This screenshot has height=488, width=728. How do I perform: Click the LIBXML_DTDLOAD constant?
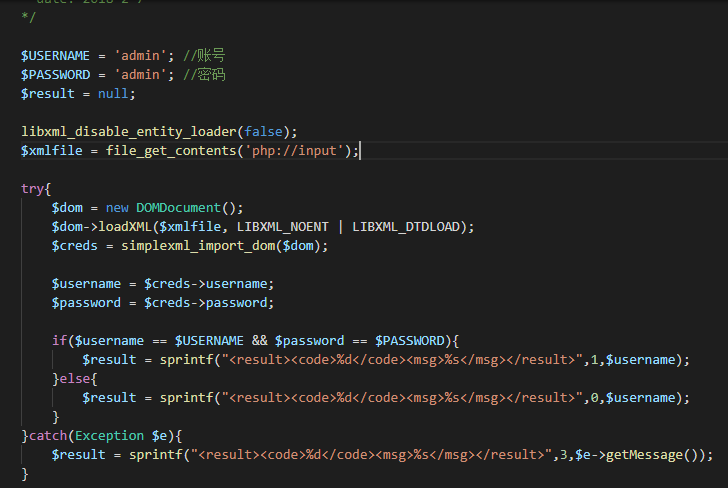(x=406, y=227)
